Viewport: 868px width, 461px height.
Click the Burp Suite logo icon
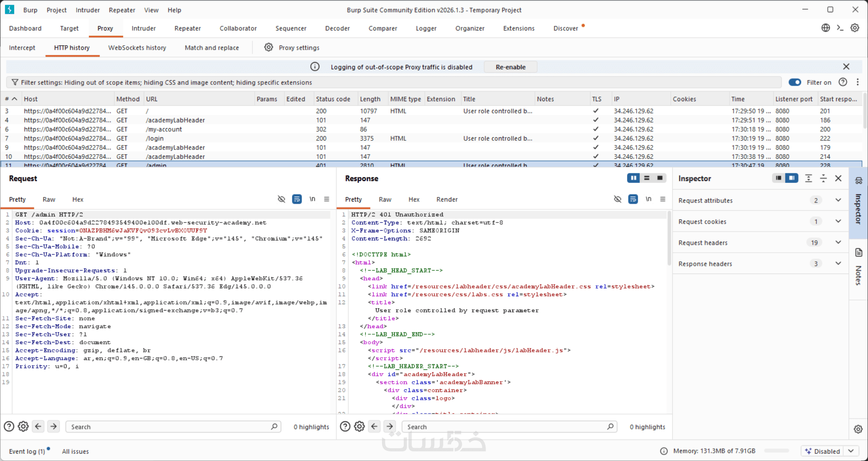(10, 10)
